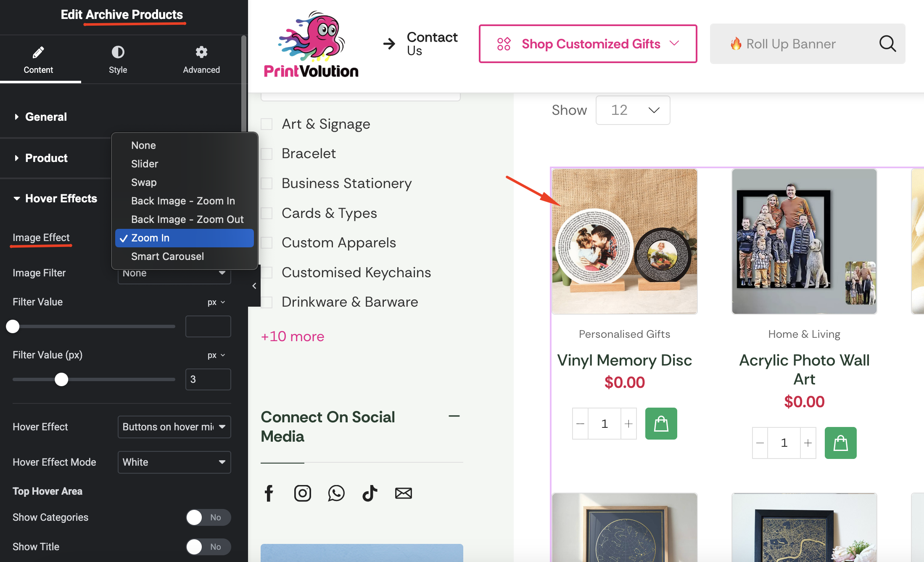The width and height of the screenshot is (924, 562).
Task: Open the Personalised Gifts category link
Action: (625, 334)
